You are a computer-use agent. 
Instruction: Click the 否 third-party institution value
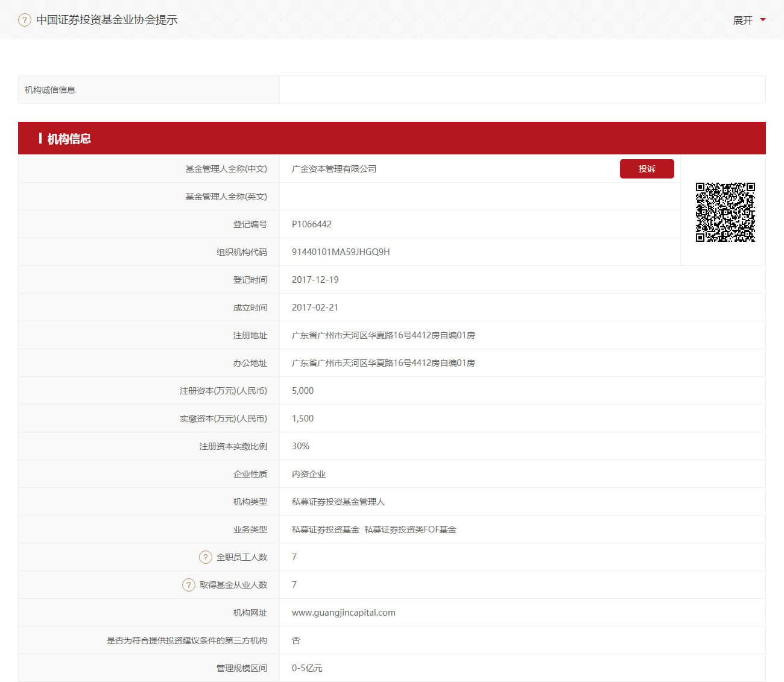(x=296, y=640)
